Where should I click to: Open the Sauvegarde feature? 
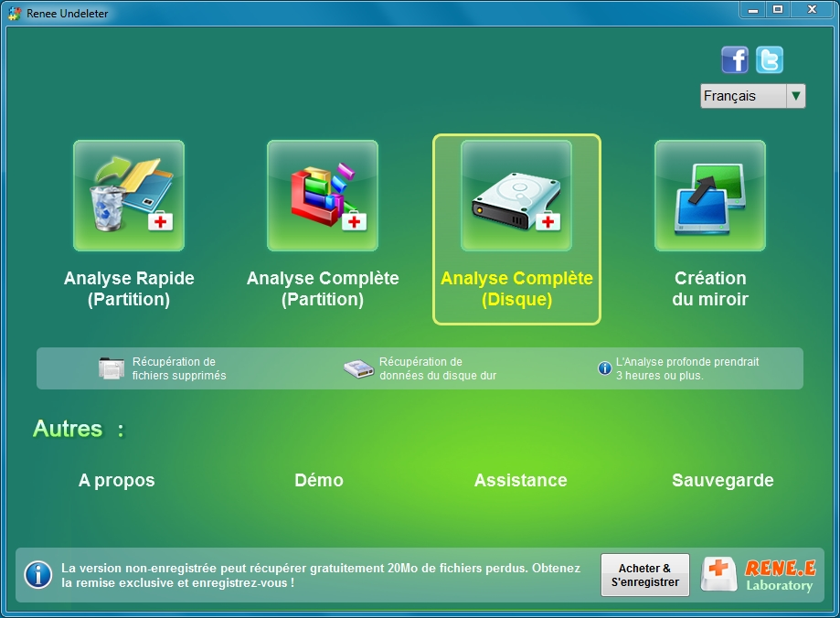click(x=722, y=480)
